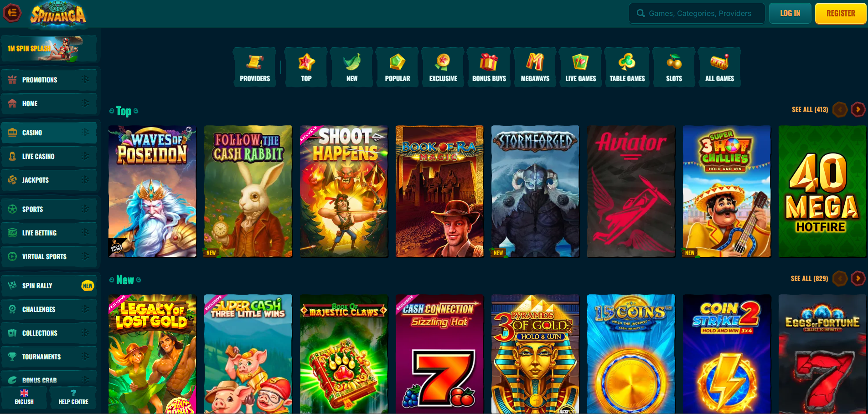This screenshot has height=414, width=868.
Task: Open 40 Mega Hotfire game thumbnail
Action: (822, 191)
